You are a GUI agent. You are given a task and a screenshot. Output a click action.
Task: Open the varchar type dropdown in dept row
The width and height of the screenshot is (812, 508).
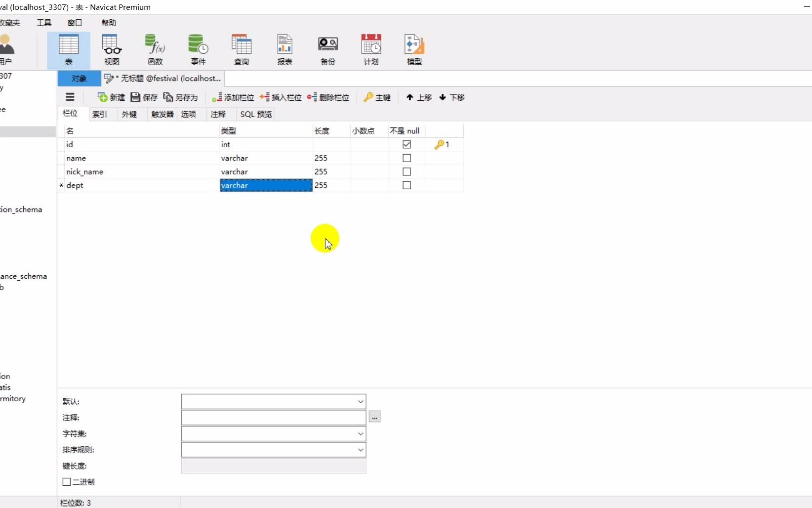(266, 185)
